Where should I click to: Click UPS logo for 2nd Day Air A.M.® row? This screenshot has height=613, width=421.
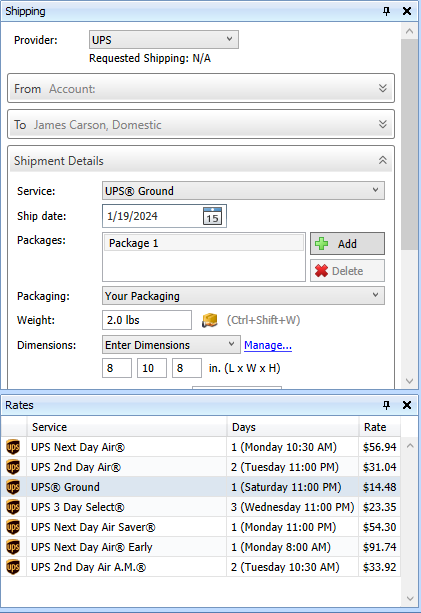[x=13, y=567]
